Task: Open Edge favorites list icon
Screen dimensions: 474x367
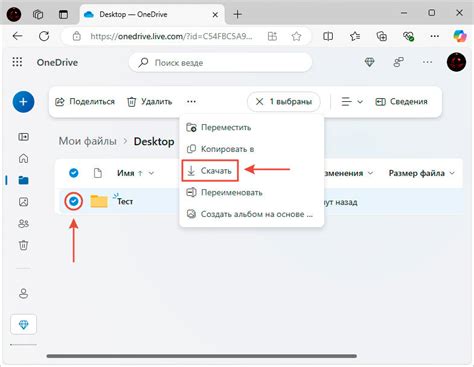Action: tap(355, 36)
